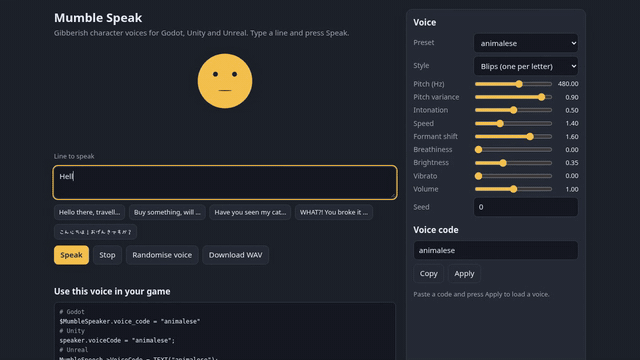Image resolution: width=640 pixels, height=360 pixels.
Task: Choose the 'Buy something, will ...' sample line
Action: pos(167,212)
